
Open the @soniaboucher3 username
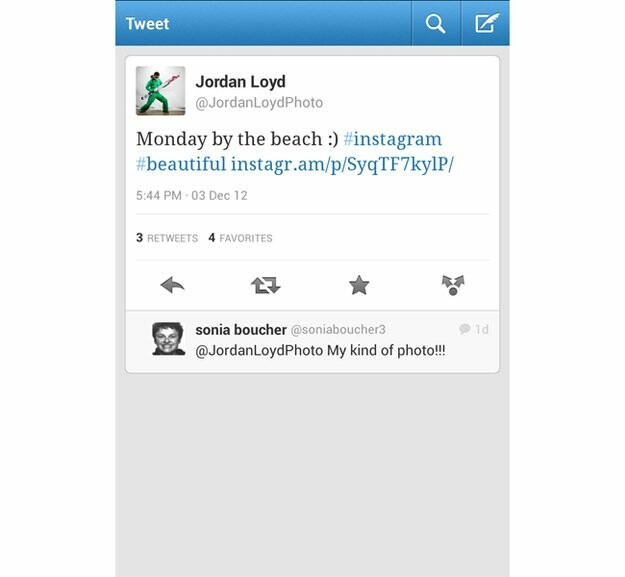[338, 330]
